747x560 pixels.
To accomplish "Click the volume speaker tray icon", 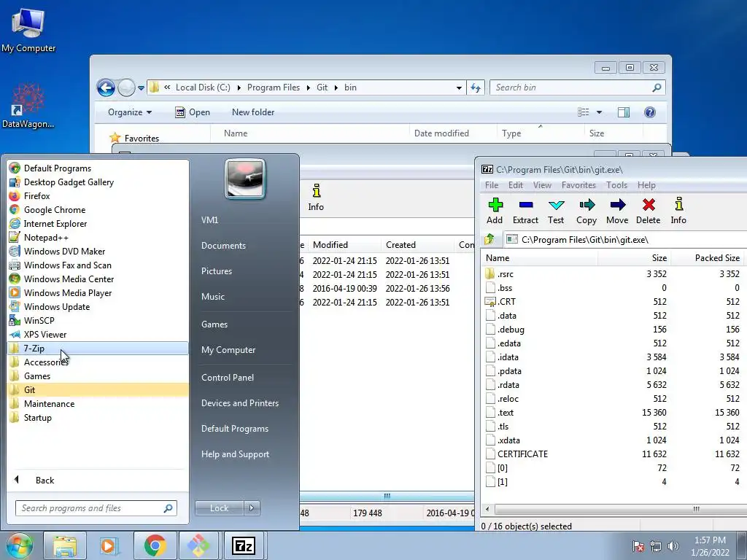I will tap(673, 546).
